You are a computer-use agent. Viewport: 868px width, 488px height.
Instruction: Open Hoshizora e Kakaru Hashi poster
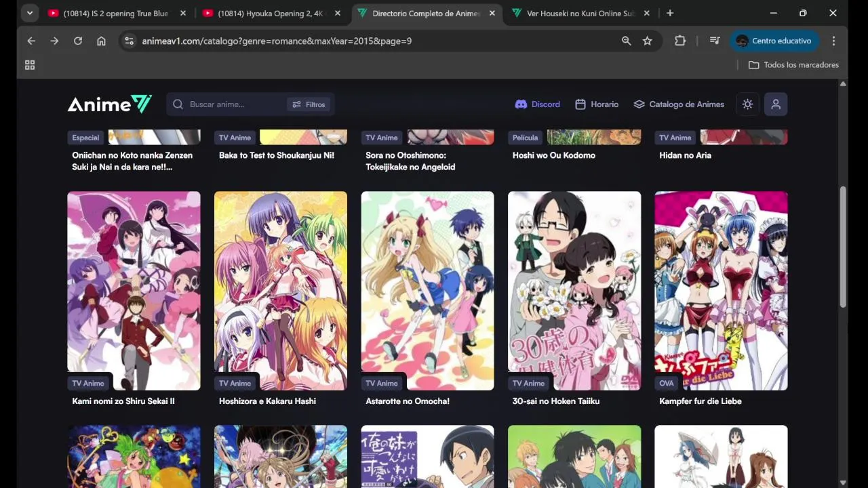(281, 291)
